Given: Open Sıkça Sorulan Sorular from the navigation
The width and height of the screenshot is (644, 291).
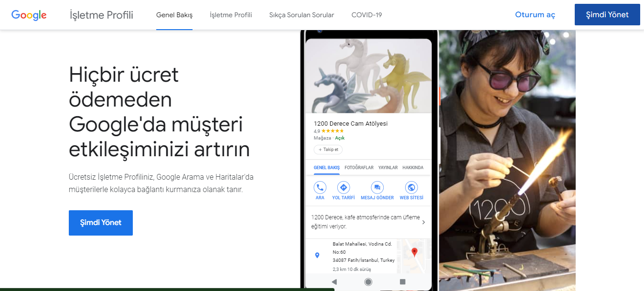Looking at the screenshot, I should click(301, 15).
